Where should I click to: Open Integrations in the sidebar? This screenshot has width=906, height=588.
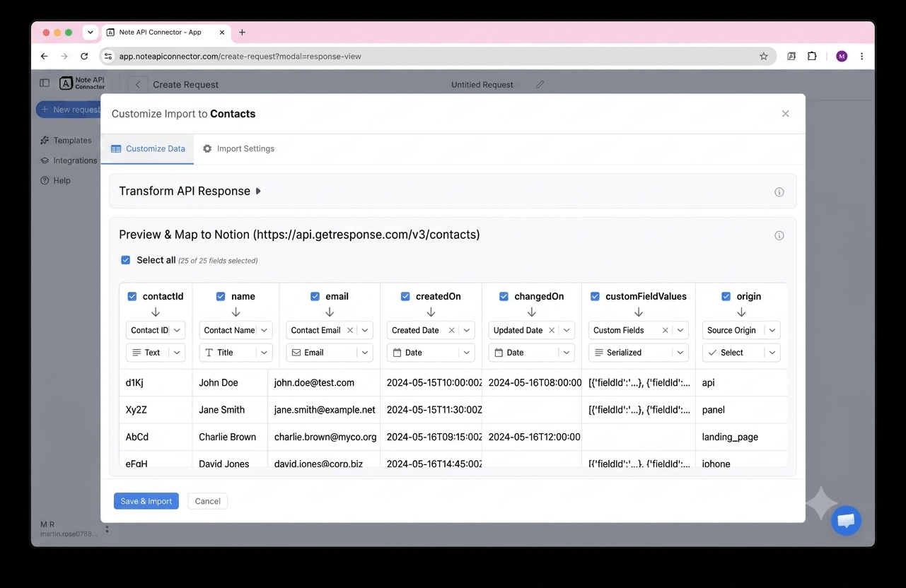coord(69,160)
